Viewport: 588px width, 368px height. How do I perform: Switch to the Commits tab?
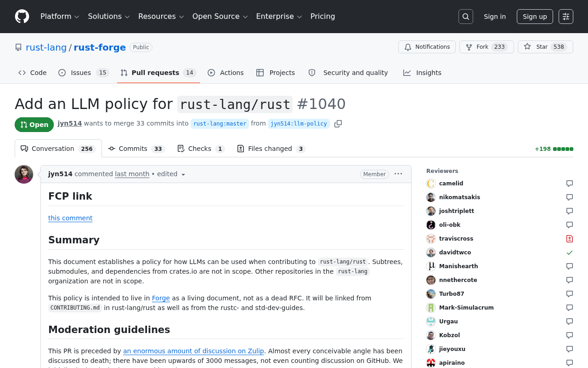(x=136, y=149)
